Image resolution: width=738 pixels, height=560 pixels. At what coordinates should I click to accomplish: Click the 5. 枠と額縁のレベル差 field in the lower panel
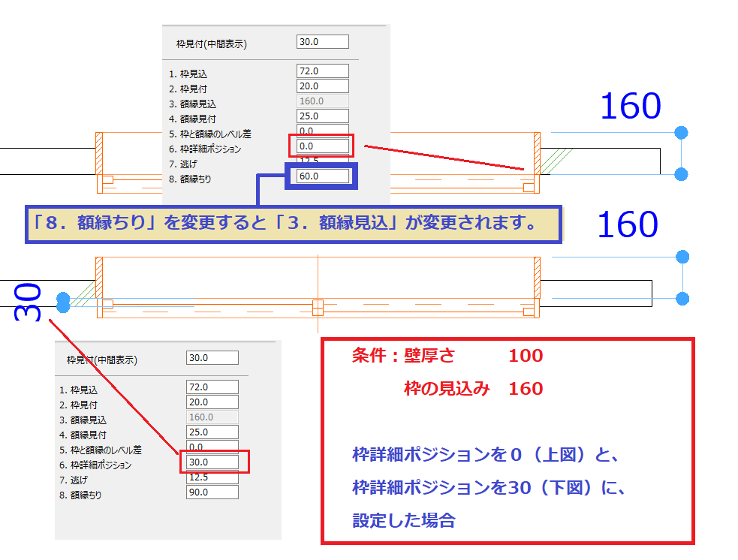click(212, 446)
